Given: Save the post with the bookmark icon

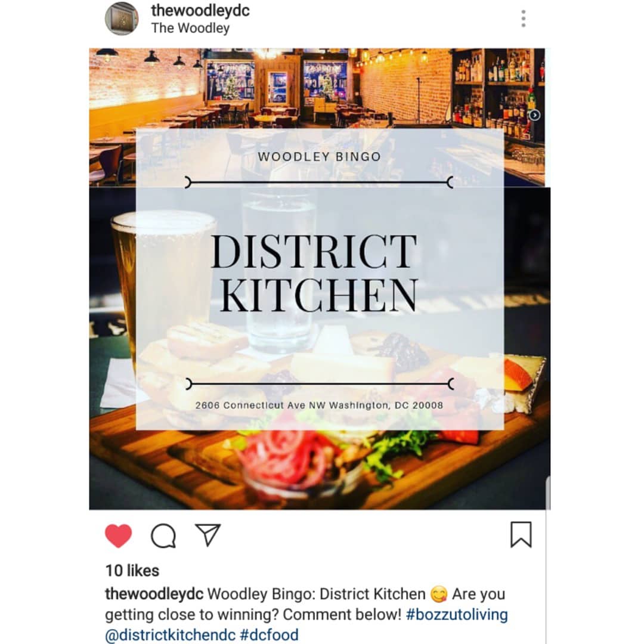Looking at the screenshot, I should click(x=521, y=535).
